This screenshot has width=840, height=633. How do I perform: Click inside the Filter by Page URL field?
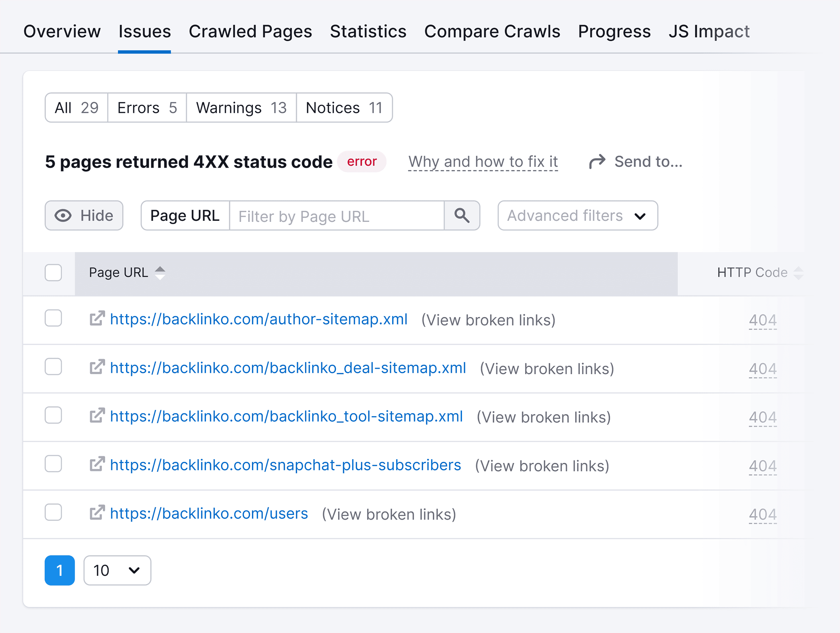(336, 216)
